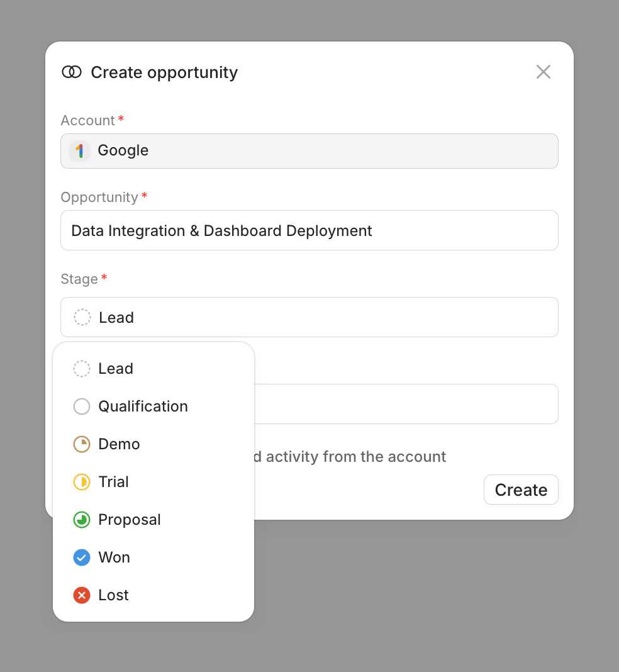Select the yellow half-circle Trial icon
This screenshot has width=619, height=672.
[x=82, y=482]
